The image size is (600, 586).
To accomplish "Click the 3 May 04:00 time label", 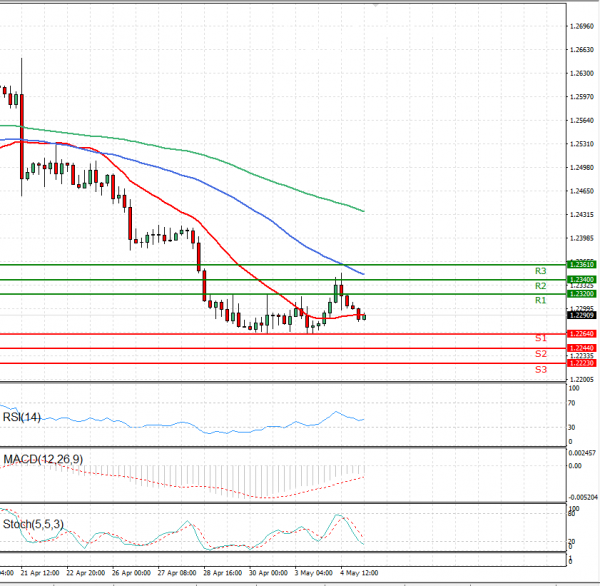I will pyautogui.click(x=313, y=573).
